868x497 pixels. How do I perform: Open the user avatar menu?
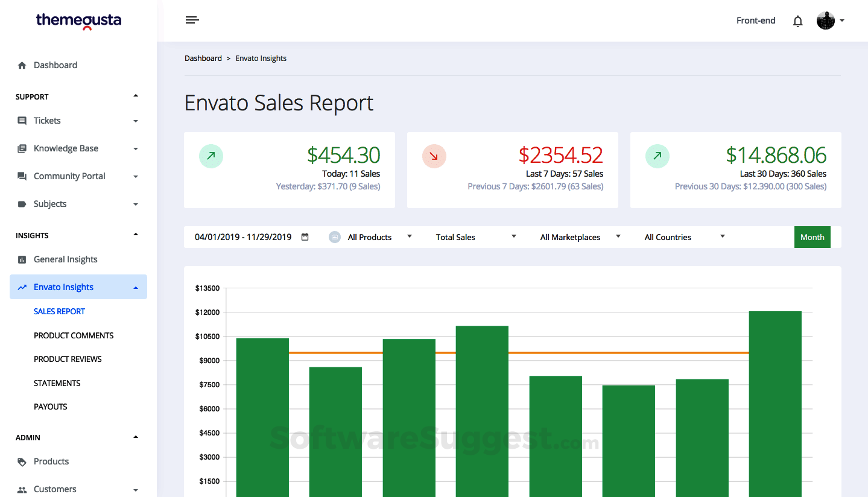[825, 21]
